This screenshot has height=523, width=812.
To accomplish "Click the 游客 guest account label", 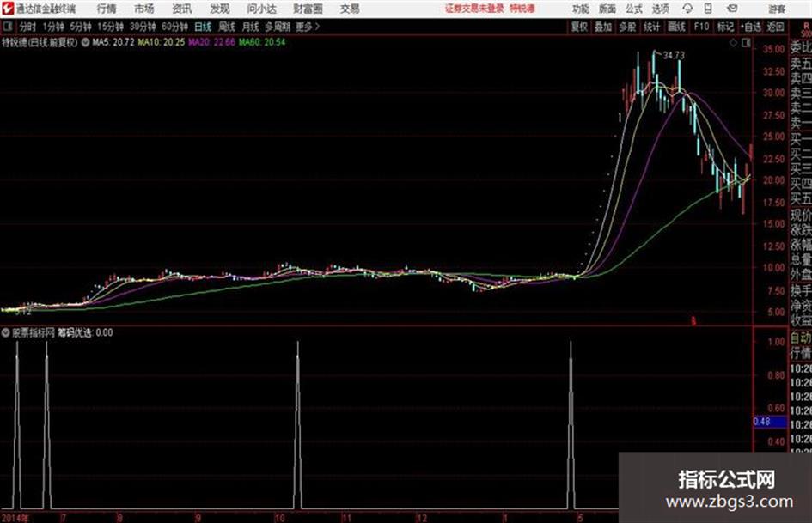I will point(776,9).
